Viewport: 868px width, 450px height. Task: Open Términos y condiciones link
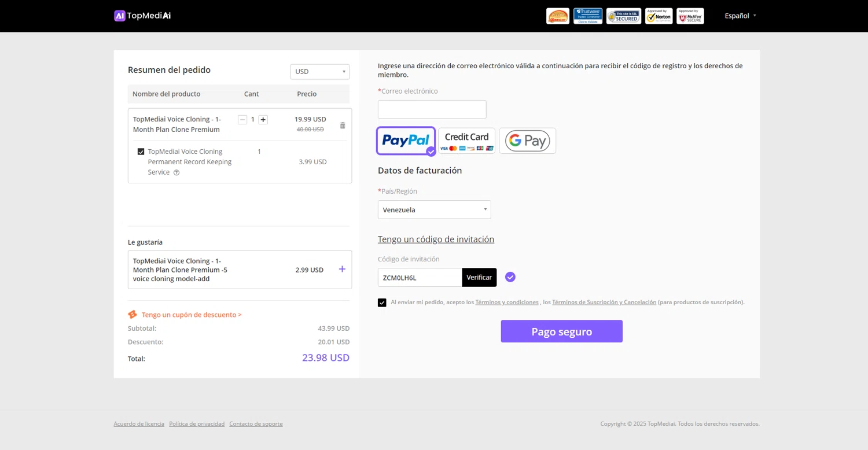click(x=507, y=302)
